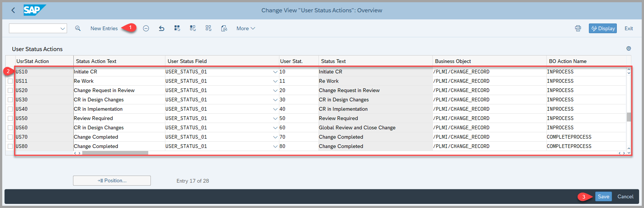Expand User Status Field dropdown for US10
The width and height of the screenshot is (644, 208).
pyautogui.click(x=275, y=72)
